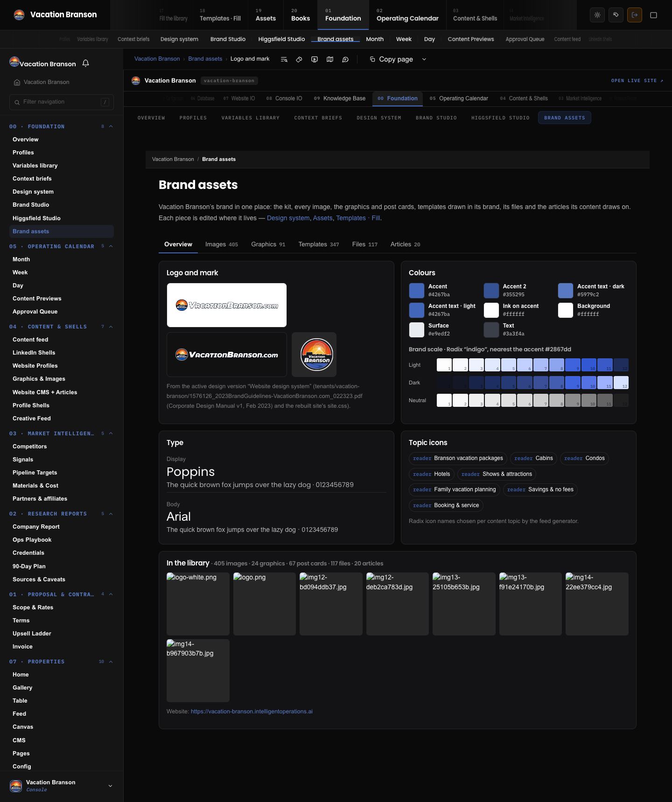Screen dimensions: 672x802
Task: Click the copy icon beside Copy page
Action: click(x=372, y=59)
